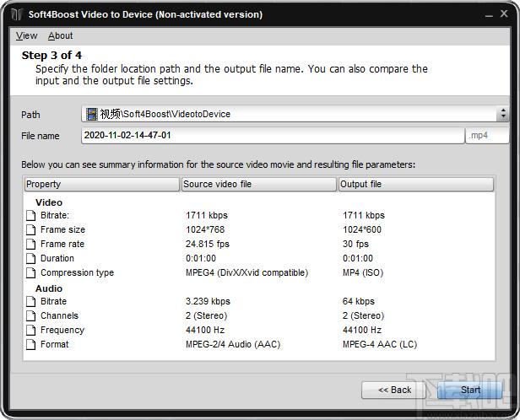Screen dimensions: 520x420
Task: Click source audio bitrate 3.239 kbps
Action: tap(208, 301)
